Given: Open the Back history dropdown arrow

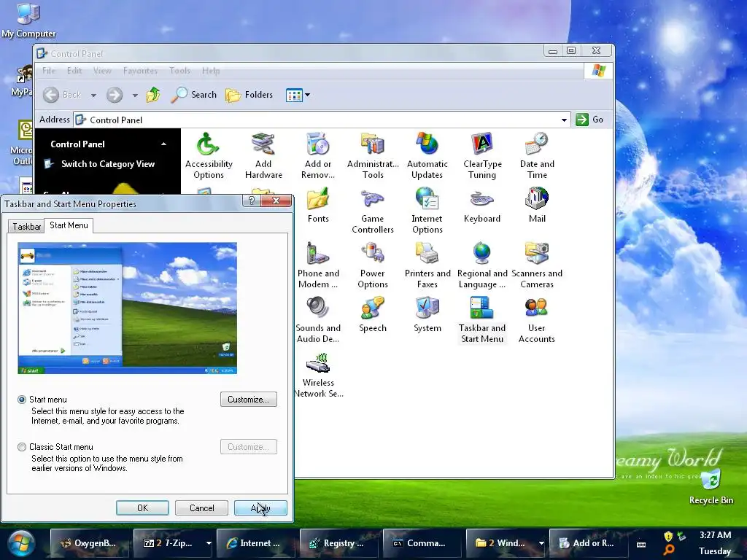Looking at the screenshot, I should click(x=94, y=96).
